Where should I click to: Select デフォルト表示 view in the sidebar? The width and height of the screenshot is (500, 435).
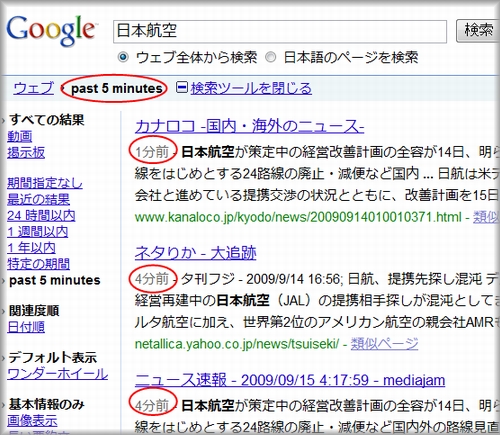tap(53, 358)
